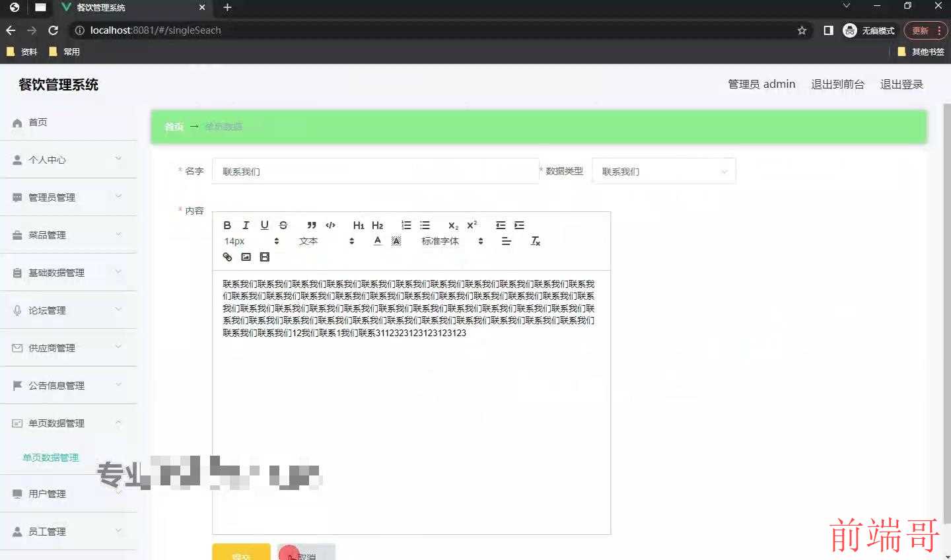Image resolution: width=951 pixels, height=560 pixels.
Task: Click the 无痕模式 incognito indicator
Action: tap(869, 30)
